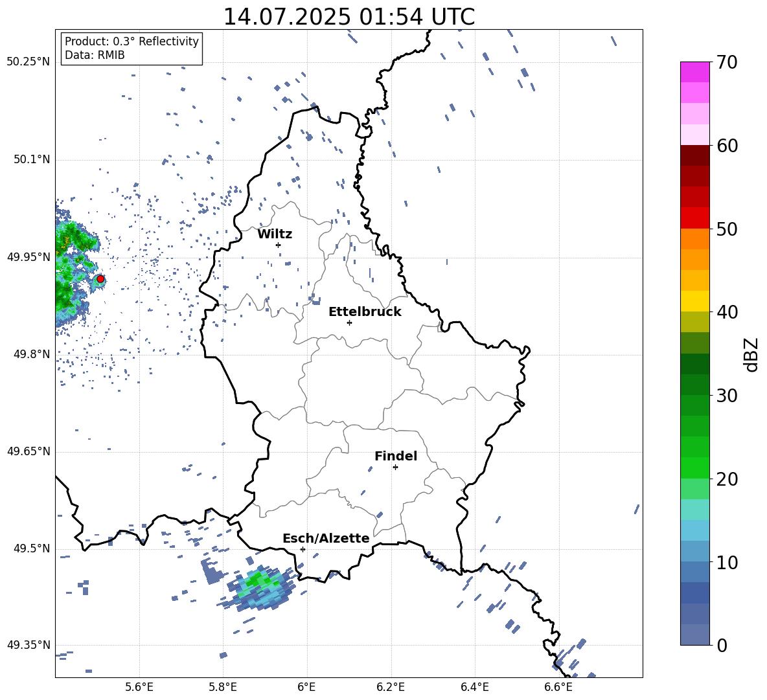
Task: Click the colorbar value 30
Action: click(x=727, y=396)
